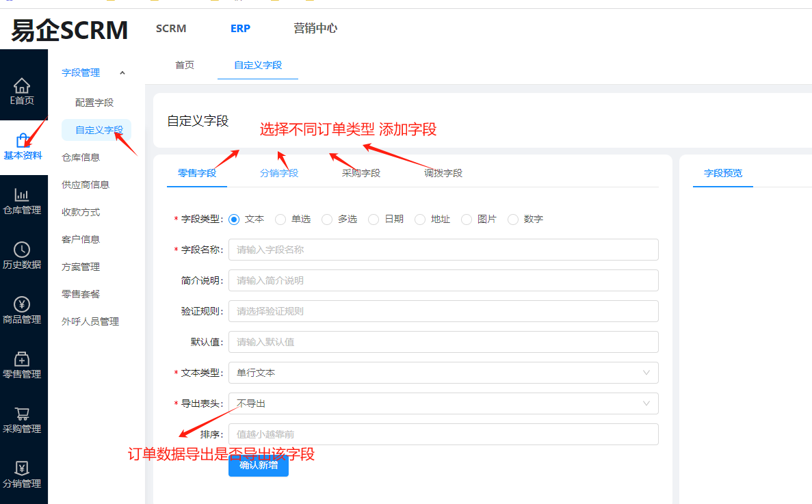The height and width of the screenshot is (504, 812).
Task: Select the 数字 field type radio
Action: (513, 220)
